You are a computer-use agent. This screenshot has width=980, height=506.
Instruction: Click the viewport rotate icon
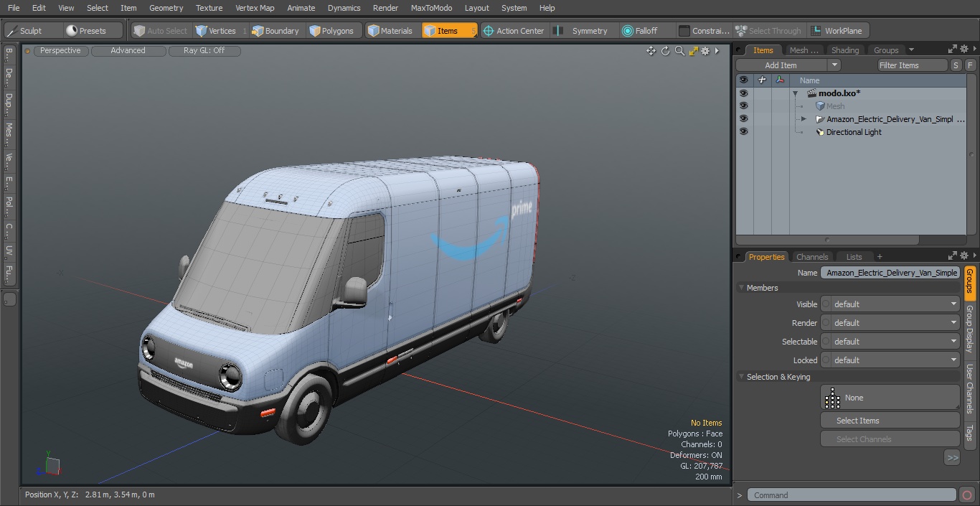pos(665,51)
